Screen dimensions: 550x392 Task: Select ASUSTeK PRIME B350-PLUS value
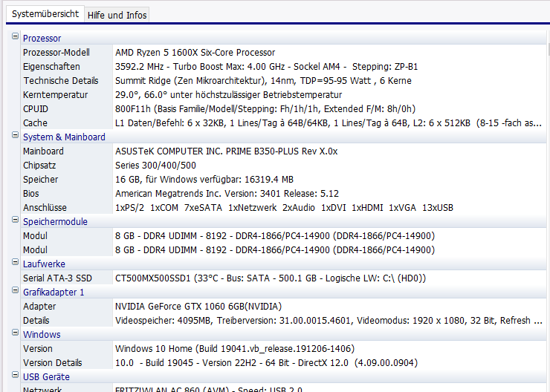click(x=226, y=151)
